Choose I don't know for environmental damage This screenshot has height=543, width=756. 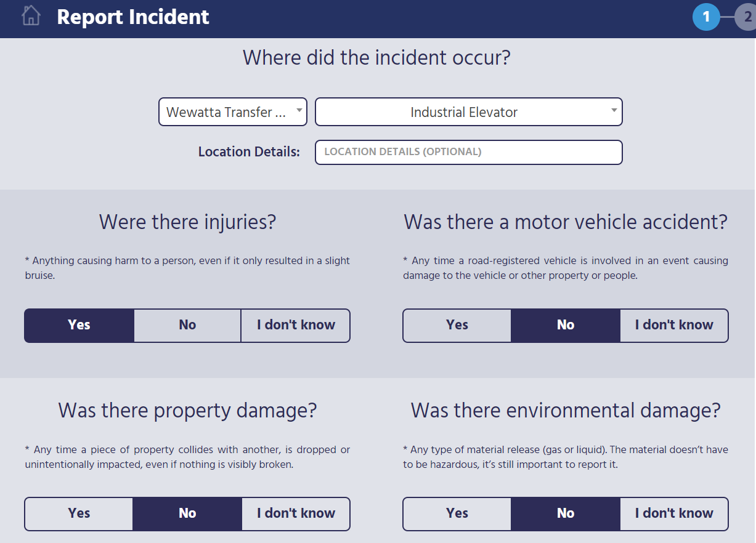674,513
